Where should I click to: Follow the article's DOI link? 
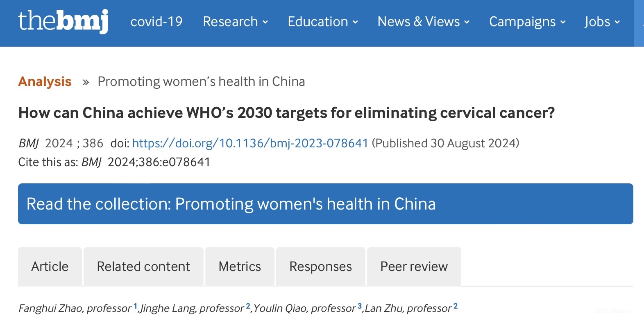250,143
